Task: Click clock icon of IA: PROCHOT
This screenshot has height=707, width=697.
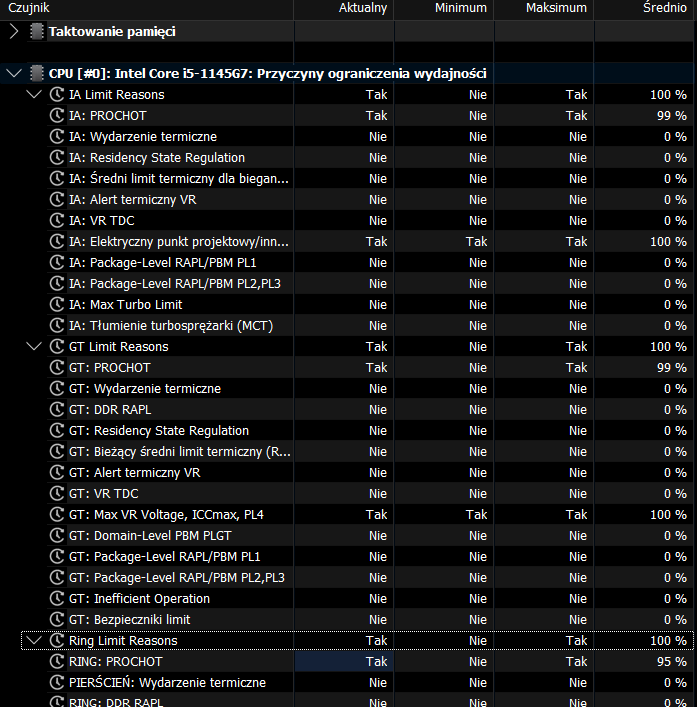Action: coord(57,115)
